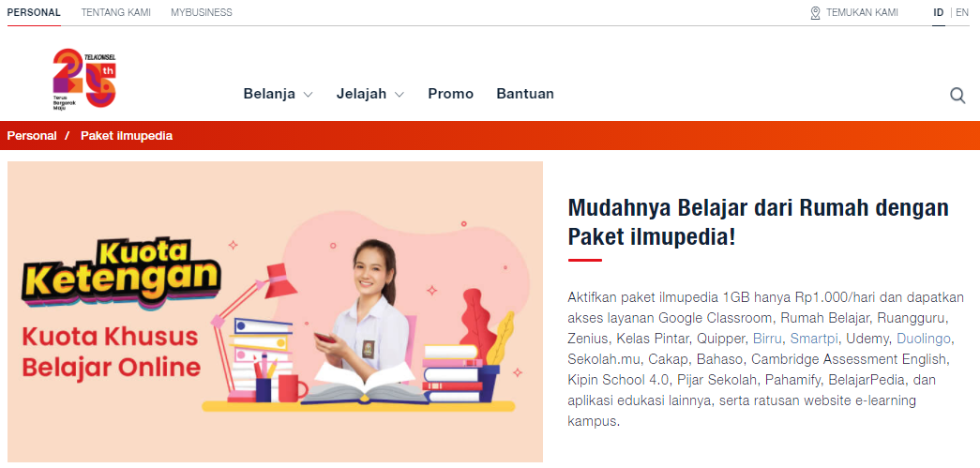Click the Kuota Ketengan banner image

[275, 311]
